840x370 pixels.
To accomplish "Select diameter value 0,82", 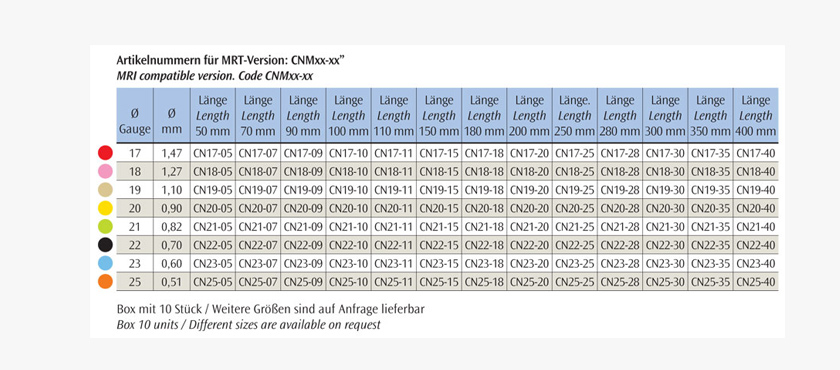I will 171,226.
